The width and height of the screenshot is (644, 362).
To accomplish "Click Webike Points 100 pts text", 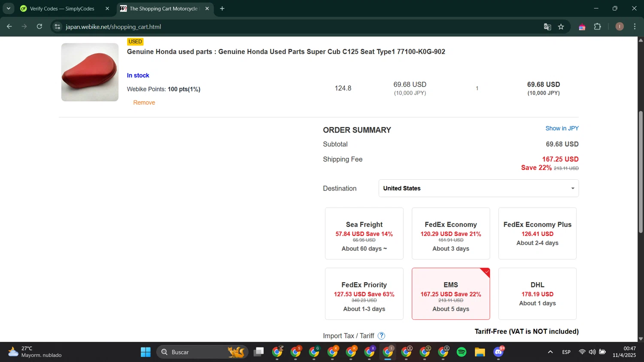I will click(x=164, y=89).
